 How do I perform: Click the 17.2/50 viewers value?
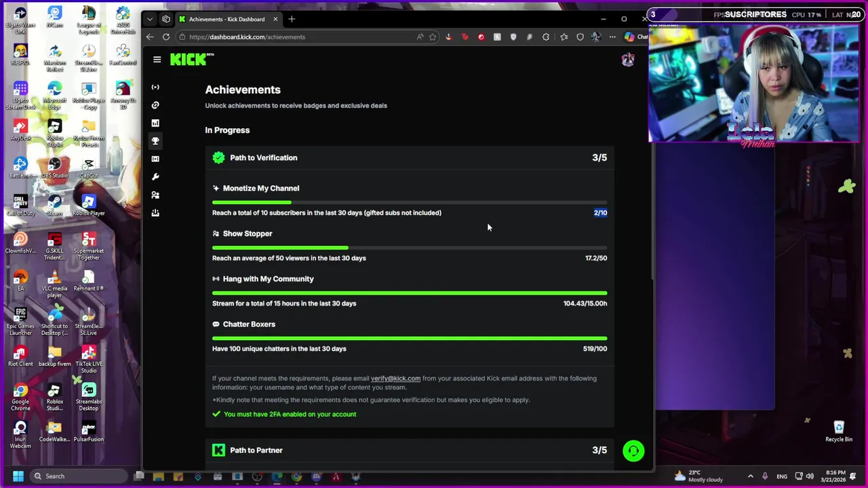tap(596, 258)
